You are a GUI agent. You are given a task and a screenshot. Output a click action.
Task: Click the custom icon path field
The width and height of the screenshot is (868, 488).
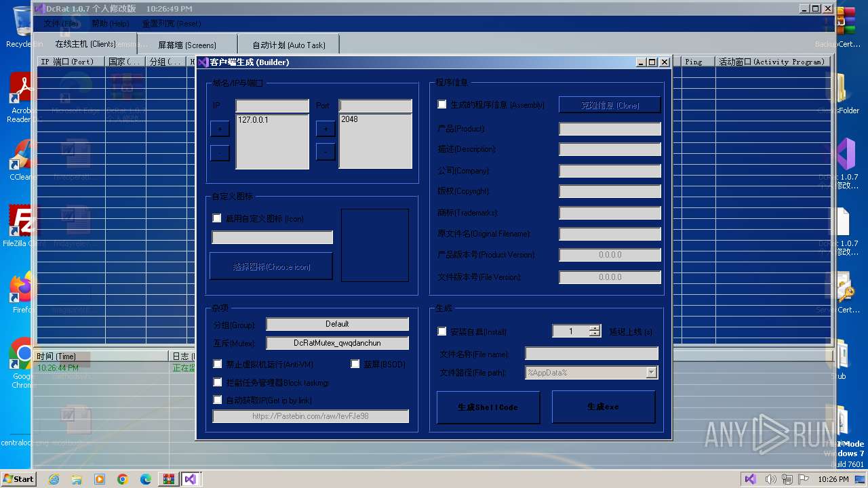click(272, 237)
